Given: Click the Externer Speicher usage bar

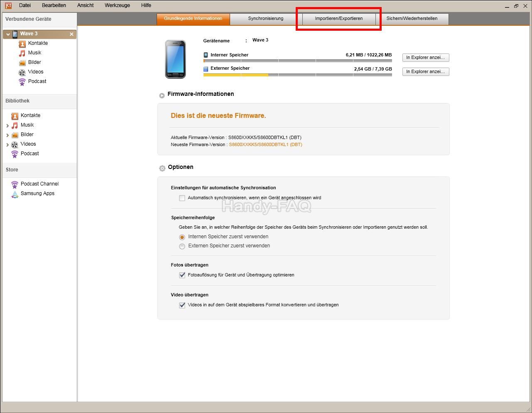Looking at the screenshot, I should 297,75.
